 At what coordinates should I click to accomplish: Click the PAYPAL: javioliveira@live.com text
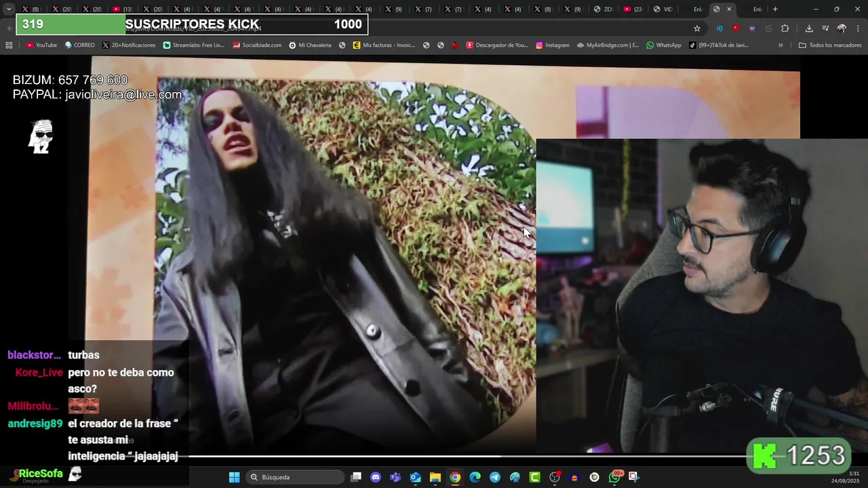[97, 95]
